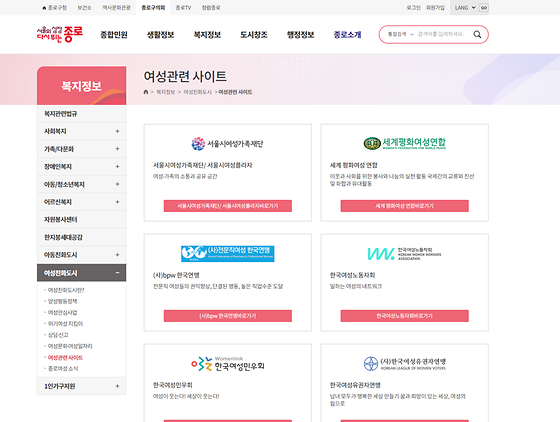Screen dimensions: 560x422
Task: Open the 도시창조 main menu
Action: pyautogui.click(x=254, y=35)
